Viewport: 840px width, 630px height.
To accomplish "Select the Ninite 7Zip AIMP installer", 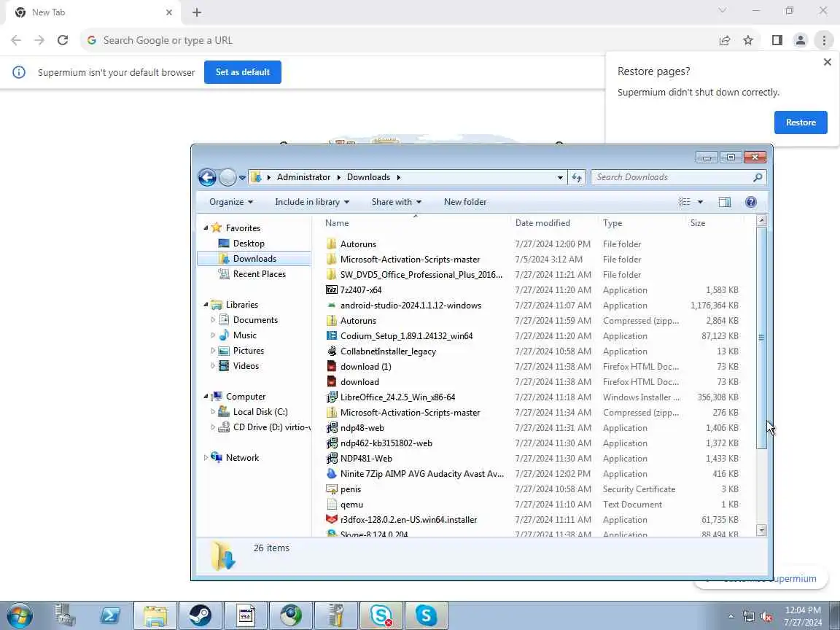I will point(421,473).
